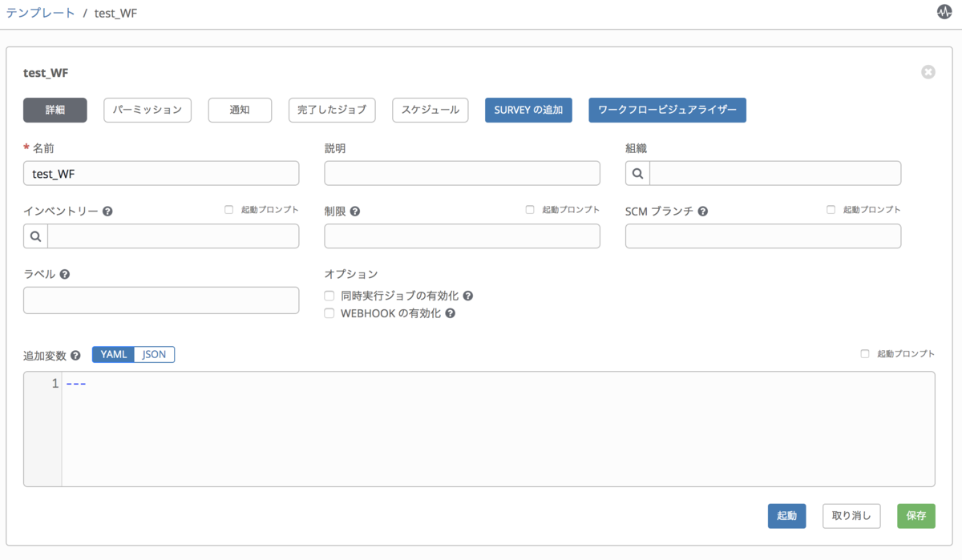Open inventory lookup search icon
The width and height of the screenshot is (962, 560).
pos(36,236)
